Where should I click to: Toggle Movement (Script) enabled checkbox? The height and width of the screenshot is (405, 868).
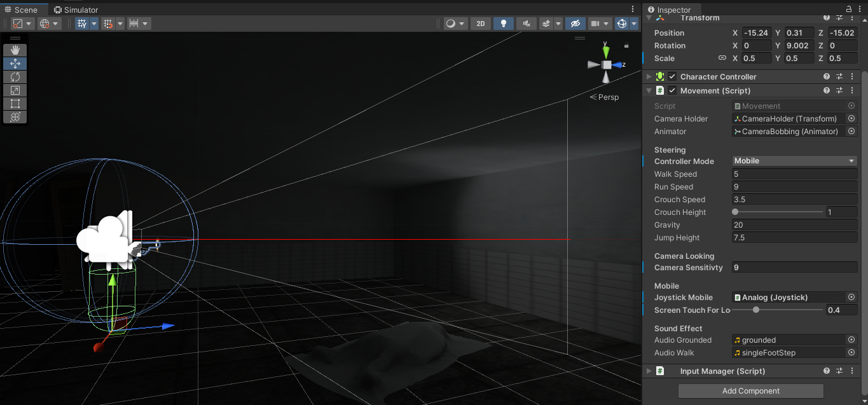pos(672,90)
